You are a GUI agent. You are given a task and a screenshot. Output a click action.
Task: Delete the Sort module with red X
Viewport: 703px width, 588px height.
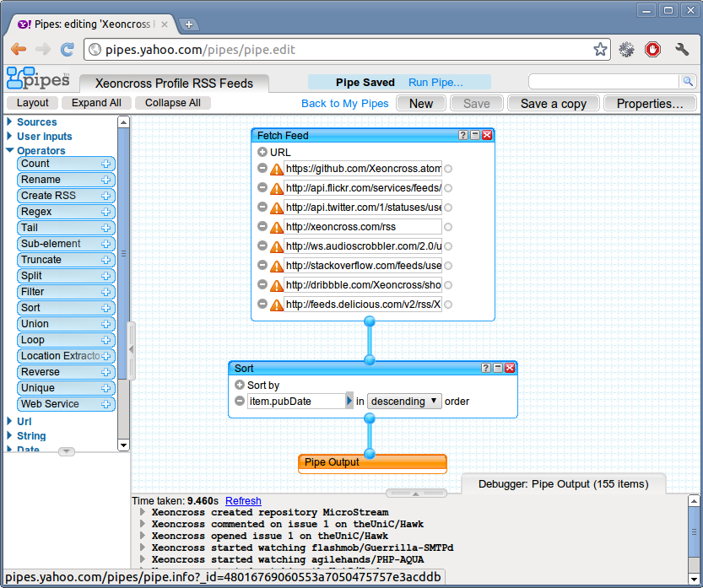click(510, 368)
